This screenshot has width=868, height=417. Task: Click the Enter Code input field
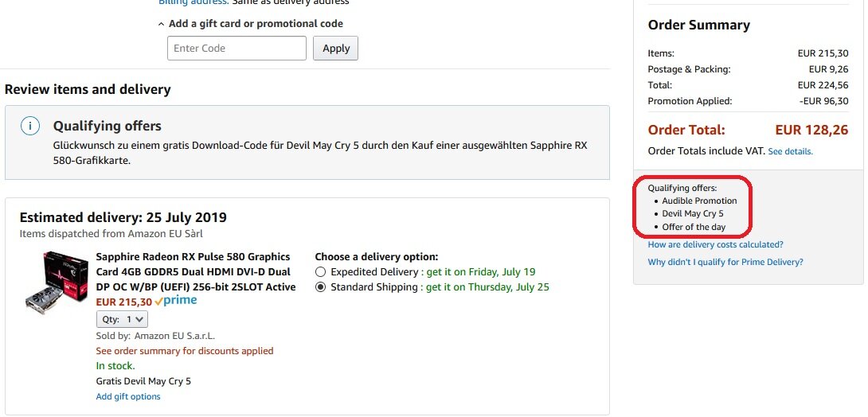click(x=237, y=49)
